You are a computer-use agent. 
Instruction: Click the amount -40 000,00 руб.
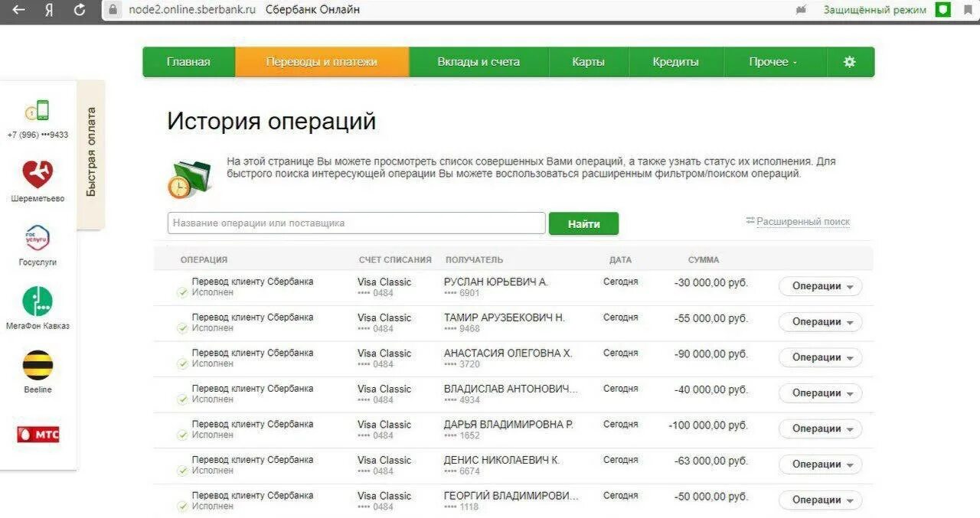click(x=711, y=389)
